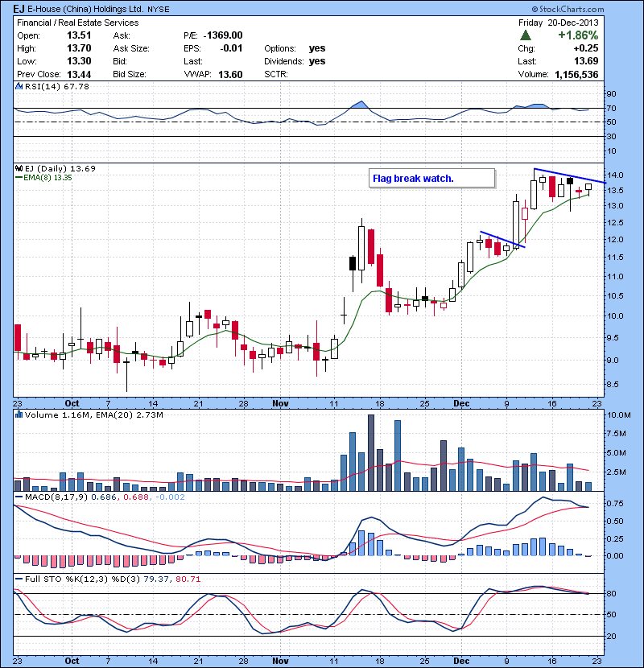Click the Last value 13.69 in the header

click(x=586, y=61)
